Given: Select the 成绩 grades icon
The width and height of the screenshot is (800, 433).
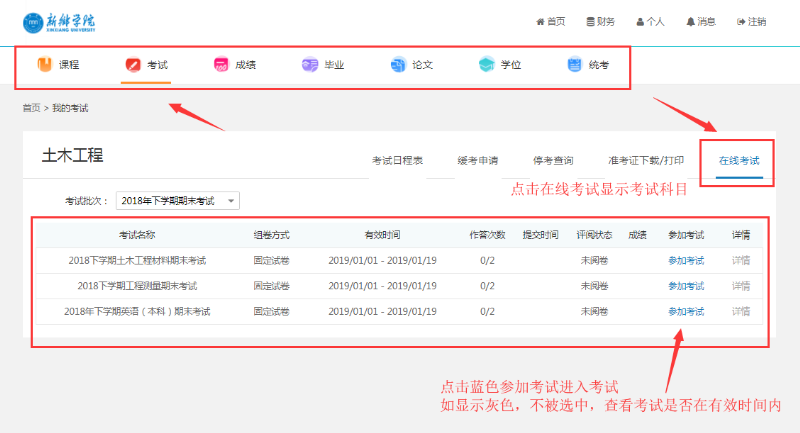Looking at the screenshot, I should [221, 65].
